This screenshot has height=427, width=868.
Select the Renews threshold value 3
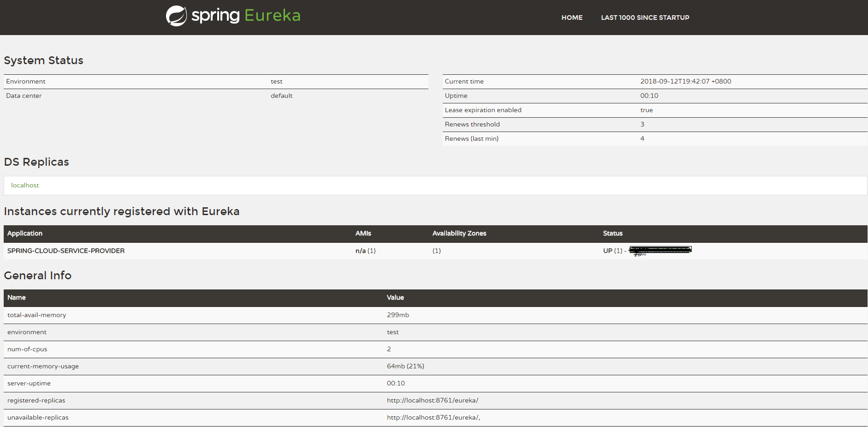642,124
